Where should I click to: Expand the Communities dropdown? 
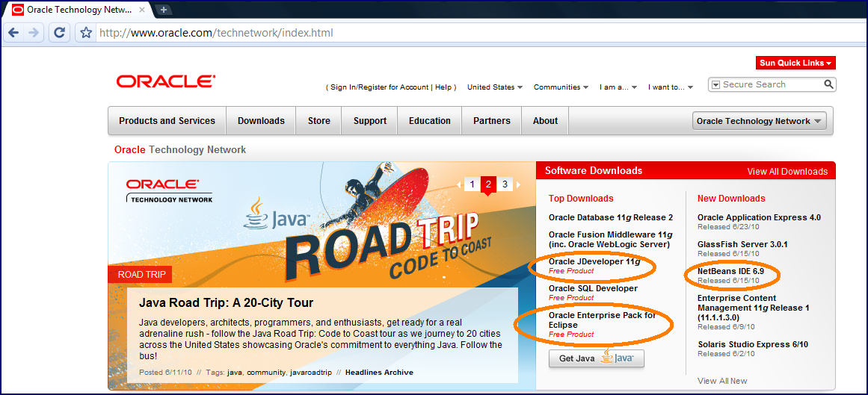point(561,87)
